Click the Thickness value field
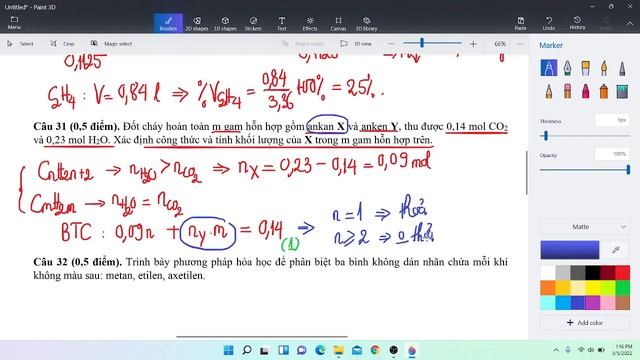This screenshot has height=360, width=640. 611,120
